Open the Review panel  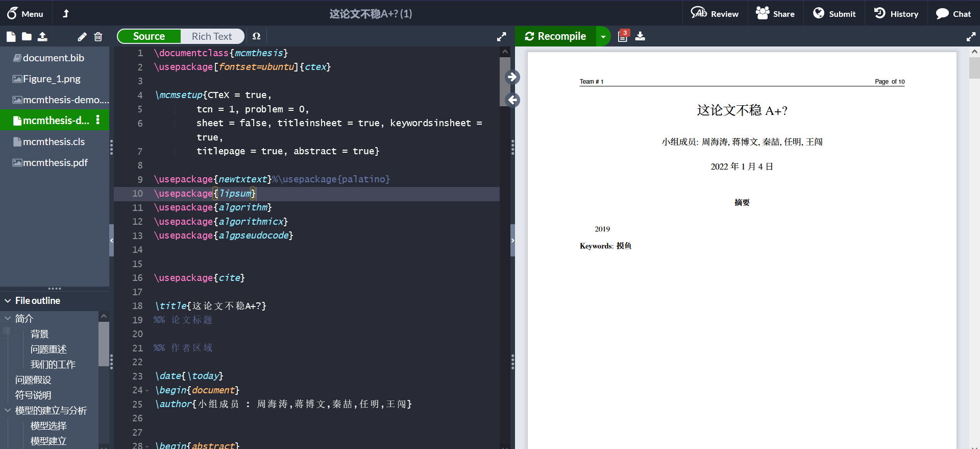point(715,14)
